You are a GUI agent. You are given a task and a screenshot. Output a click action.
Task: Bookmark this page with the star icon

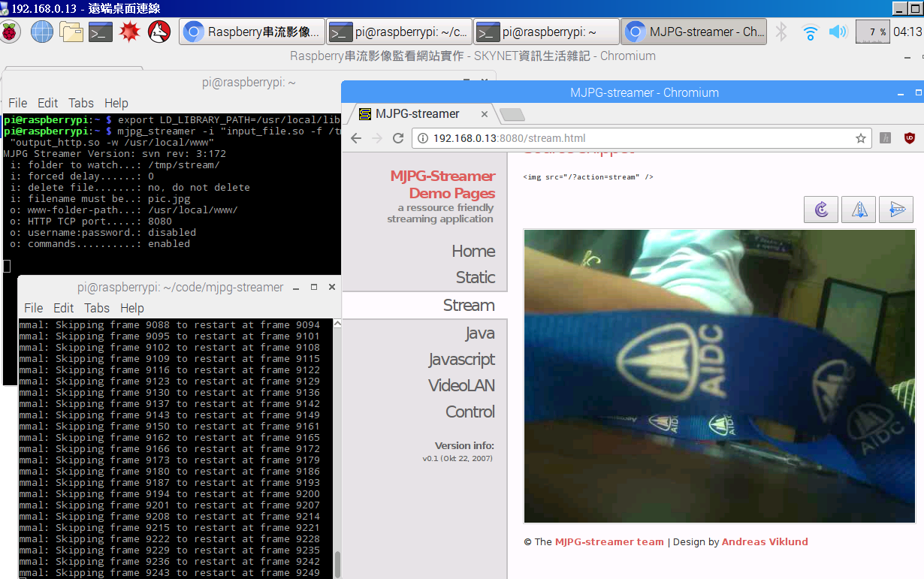[x=861, y=138]
